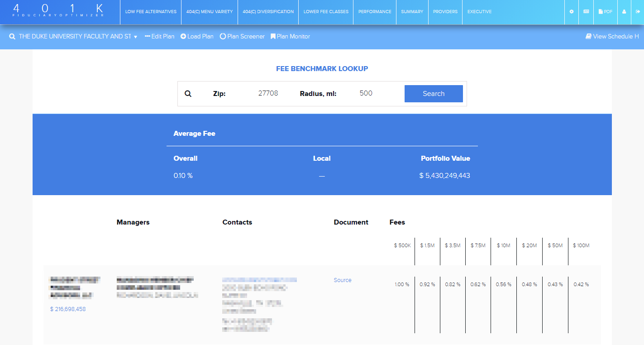Open Plan Screener
Screen dimensions: 644x345
[242, 37]
